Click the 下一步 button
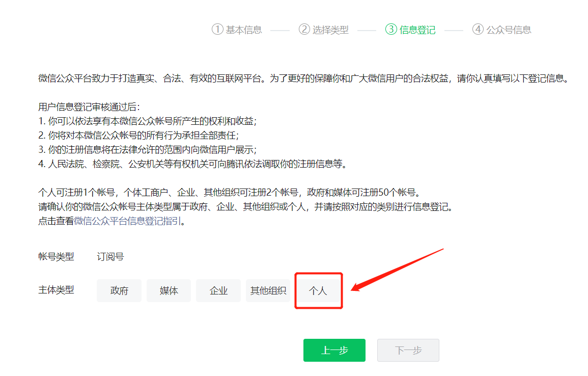The height and width of the screenshot is (376, 588). pos(407,350)
